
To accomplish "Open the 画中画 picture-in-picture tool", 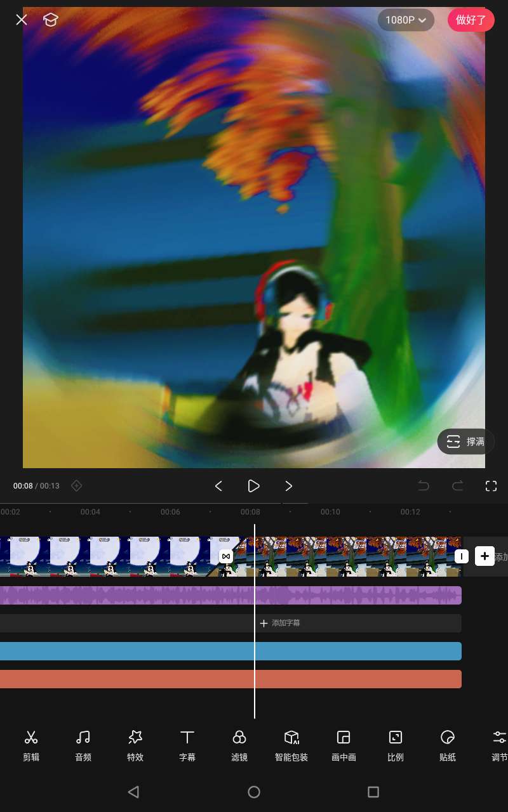I will pos(344,745).
